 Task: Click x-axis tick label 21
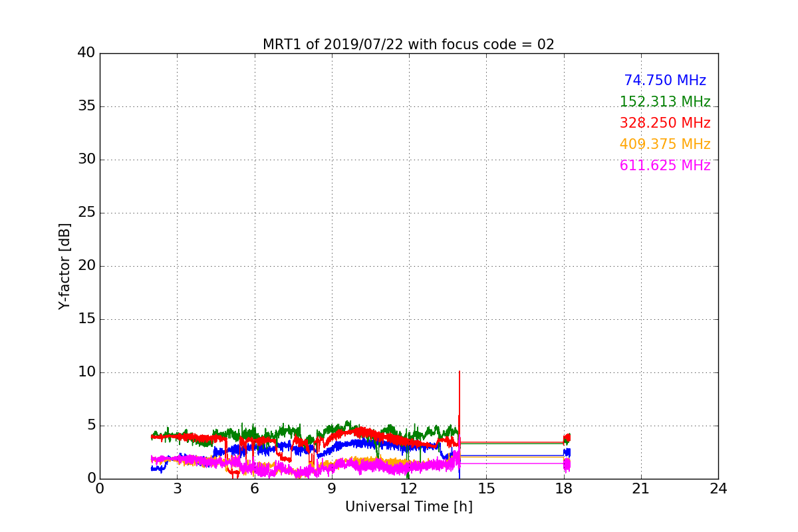(641, 489)
